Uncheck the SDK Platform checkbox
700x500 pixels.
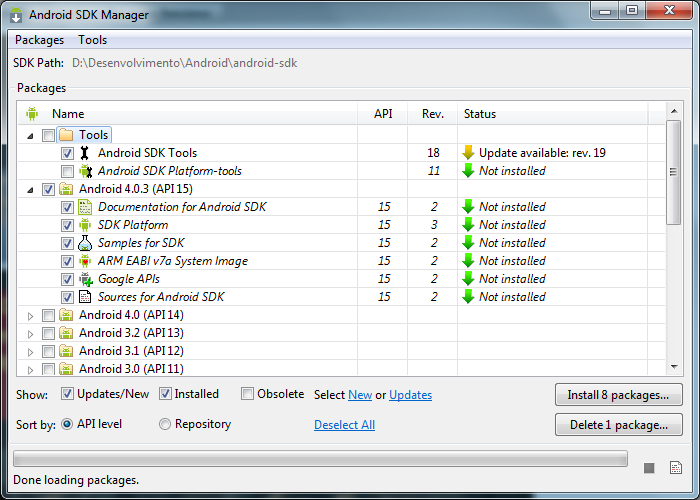(67, 225)
